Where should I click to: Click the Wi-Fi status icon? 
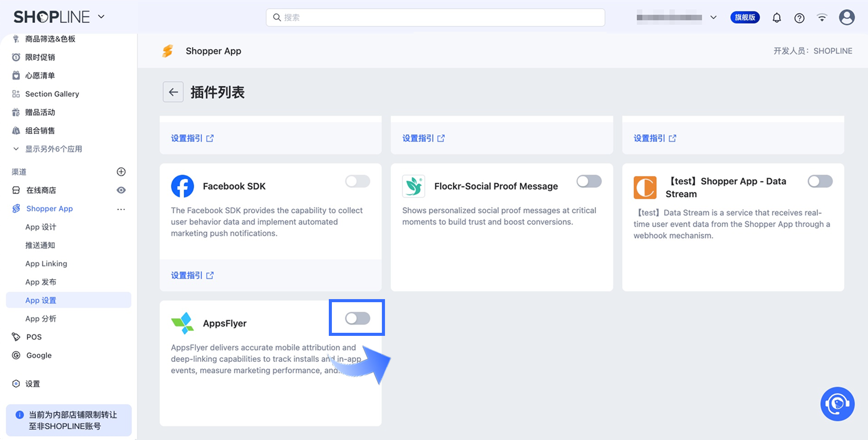822,18
